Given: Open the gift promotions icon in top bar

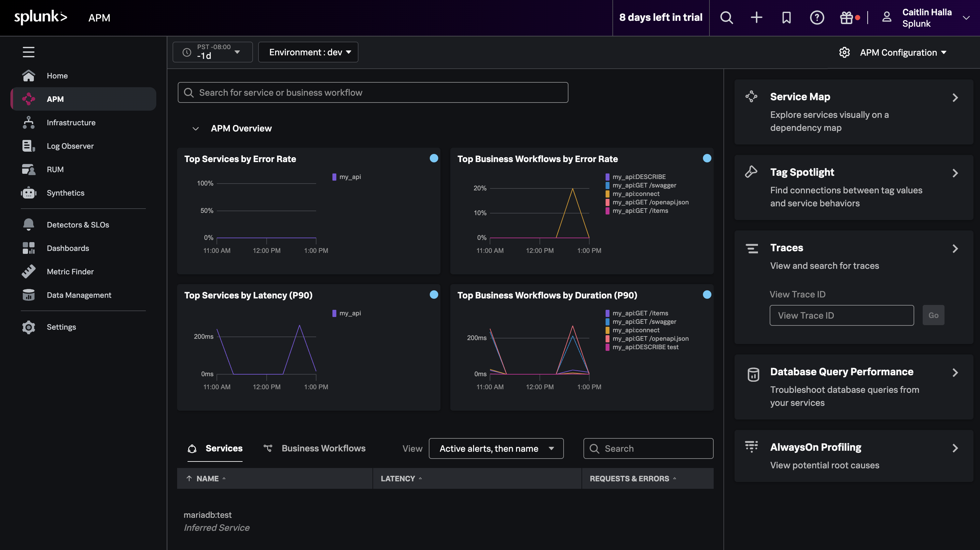Looking at the screenshot, I should 847,18.
